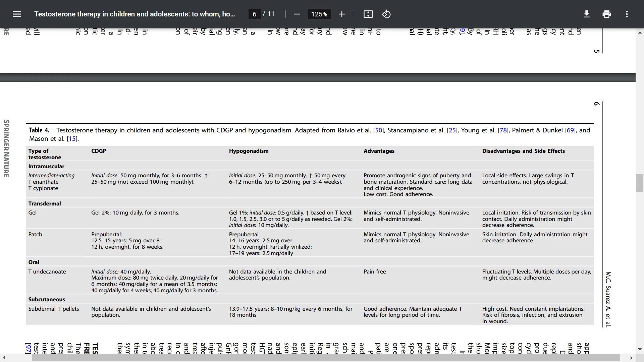Screen dimensions: 644x362
Task: Click the 'Hypogonadism' column header
Action: click(x=249, y=151)
